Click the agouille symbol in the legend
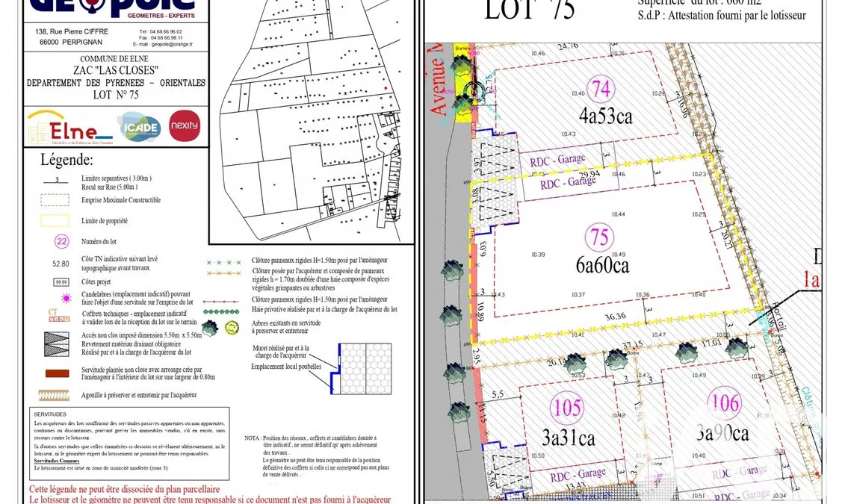 [54, 395]
